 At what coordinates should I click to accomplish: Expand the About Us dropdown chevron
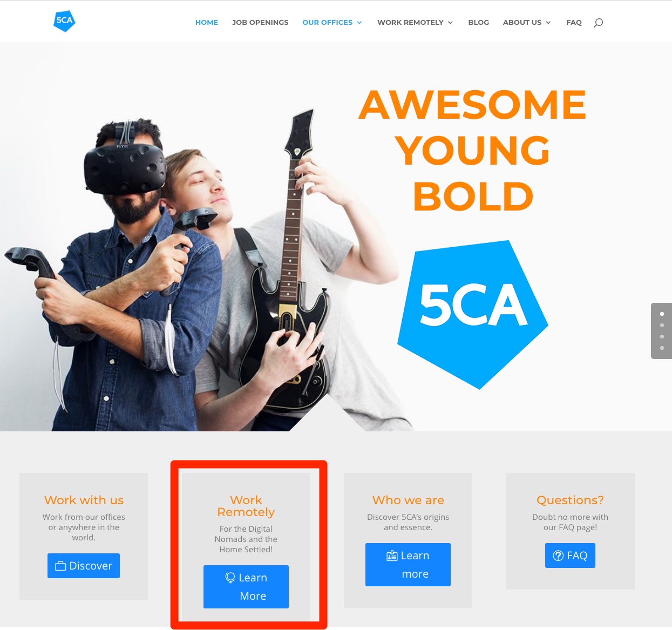pyautogui.click(x=548, y=23)
